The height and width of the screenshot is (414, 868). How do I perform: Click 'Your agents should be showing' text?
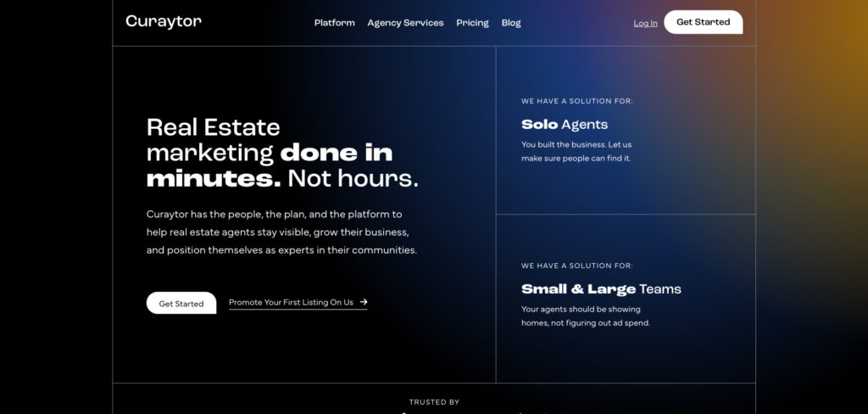point(586,316)
